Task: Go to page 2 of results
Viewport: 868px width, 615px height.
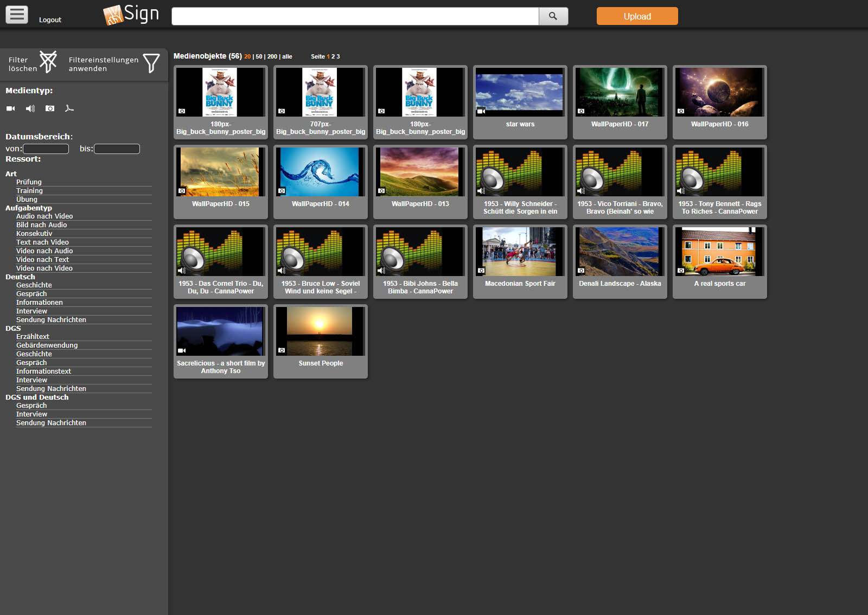Action: [x=333, y=57]
